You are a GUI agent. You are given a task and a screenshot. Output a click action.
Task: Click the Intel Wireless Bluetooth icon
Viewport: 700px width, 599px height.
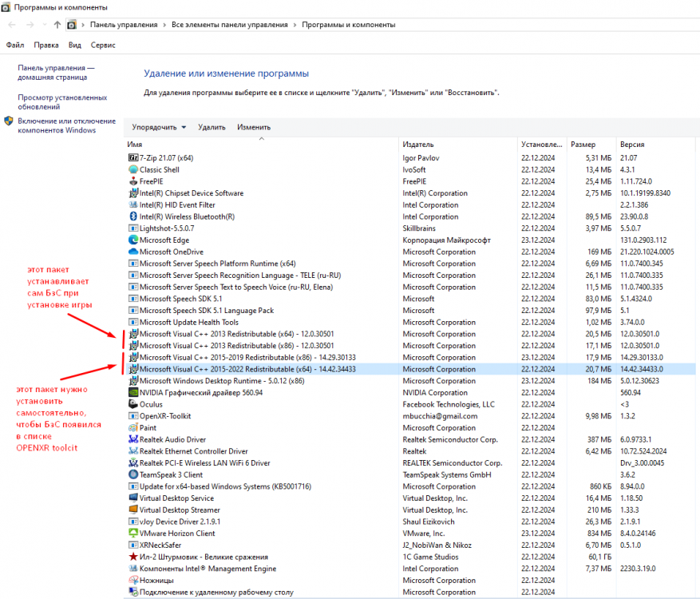(x=133, y=216)
